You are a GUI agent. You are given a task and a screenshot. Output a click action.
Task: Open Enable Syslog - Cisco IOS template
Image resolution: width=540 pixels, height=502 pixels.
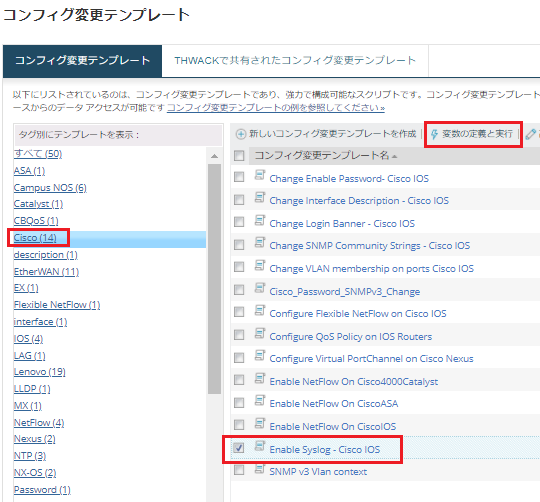coord(324,450)
